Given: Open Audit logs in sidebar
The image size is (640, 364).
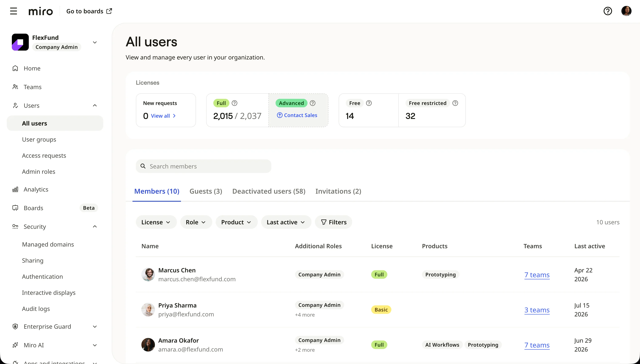Looking at the screenshot, I should (x=36, y=309).
